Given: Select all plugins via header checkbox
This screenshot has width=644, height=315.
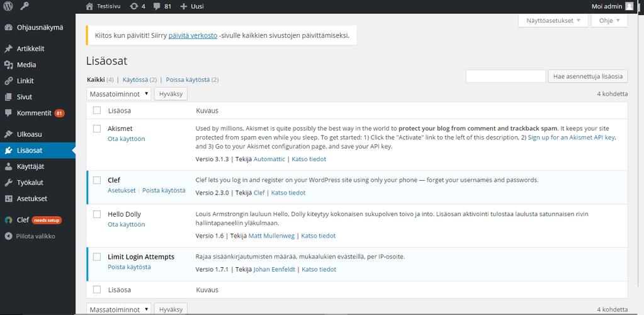Looking at the screenshot, I should pos(97,110).
